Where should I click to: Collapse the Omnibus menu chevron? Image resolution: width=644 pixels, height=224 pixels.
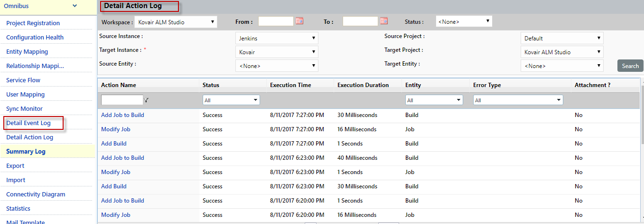(75, 6)
